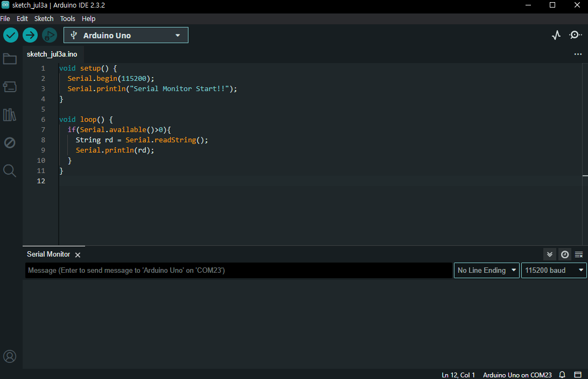The height and width of the screenshot is (379, 588).
Task: Open the Tools menu
Action: [67, 18]
